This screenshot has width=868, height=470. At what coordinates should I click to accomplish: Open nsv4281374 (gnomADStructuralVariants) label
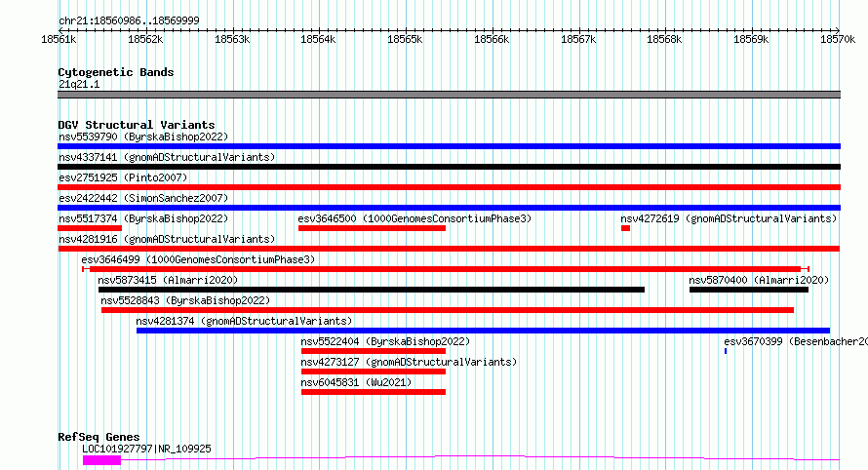[x=244, y=321]
